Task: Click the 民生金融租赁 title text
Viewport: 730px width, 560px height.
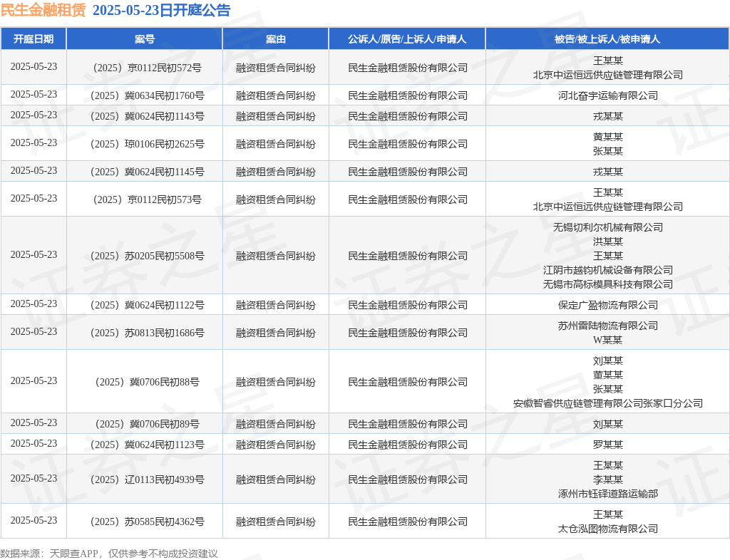Action: point(43,10)
